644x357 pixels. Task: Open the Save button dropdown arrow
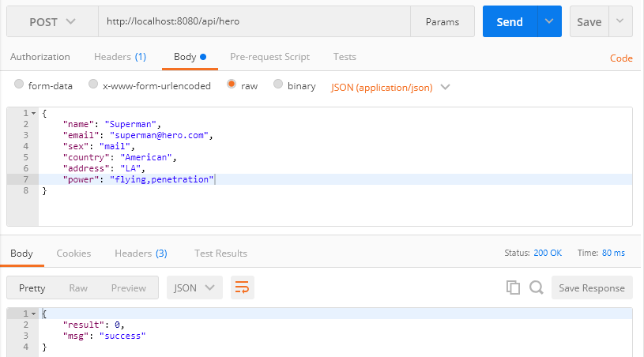click(x=620, y=21)
